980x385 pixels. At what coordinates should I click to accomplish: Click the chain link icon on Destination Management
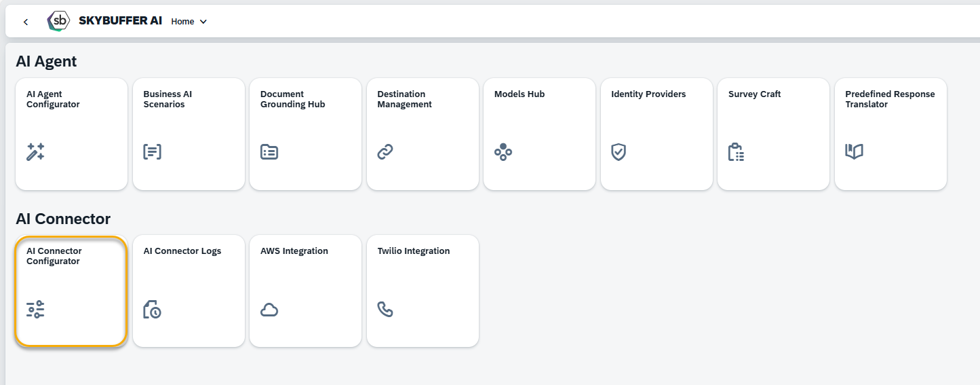(385, 152)
